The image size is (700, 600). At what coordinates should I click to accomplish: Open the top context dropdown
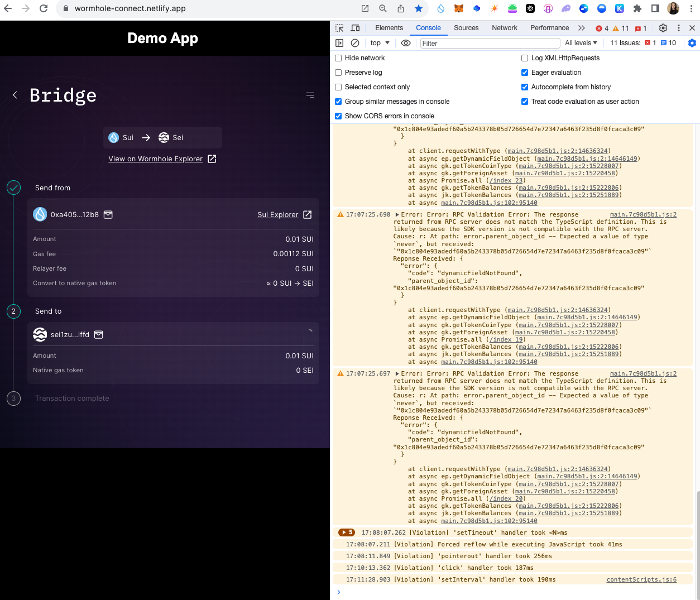tap(379, 43)
